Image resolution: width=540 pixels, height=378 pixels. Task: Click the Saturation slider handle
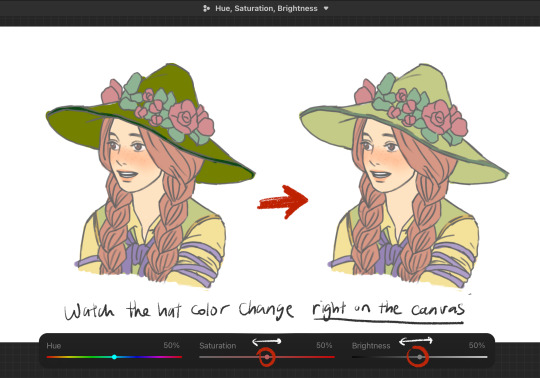click(267, 357)
